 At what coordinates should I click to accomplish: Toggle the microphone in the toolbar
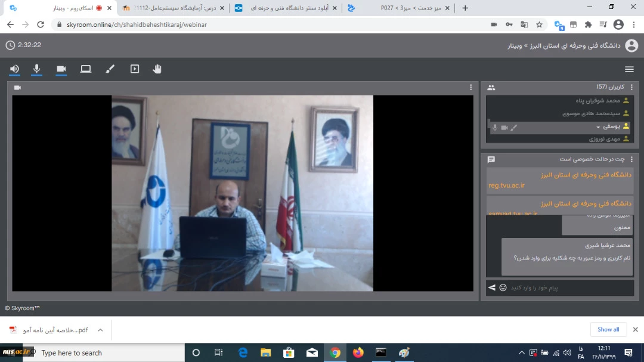[x=37, y=69]
